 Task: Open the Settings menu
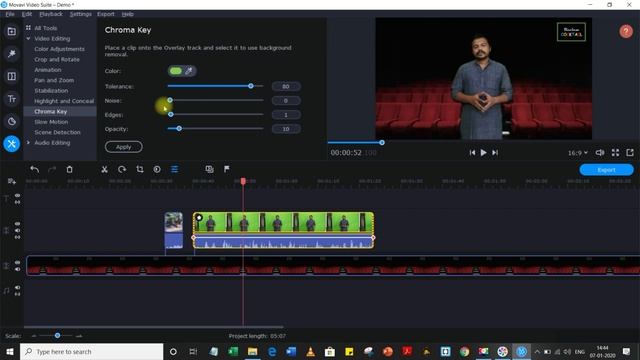(x=80, y=14)
